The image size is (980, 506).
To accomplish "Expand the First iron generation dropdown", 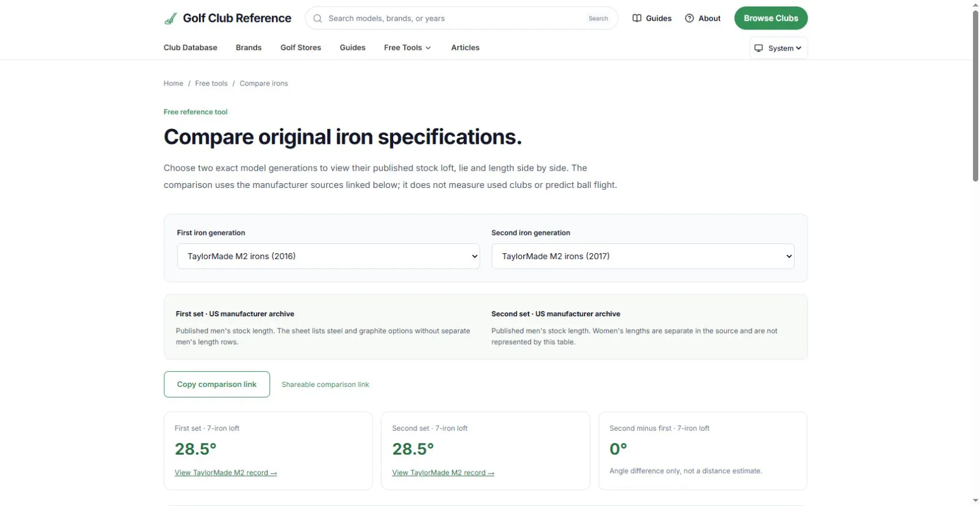I will coord(328,256).
